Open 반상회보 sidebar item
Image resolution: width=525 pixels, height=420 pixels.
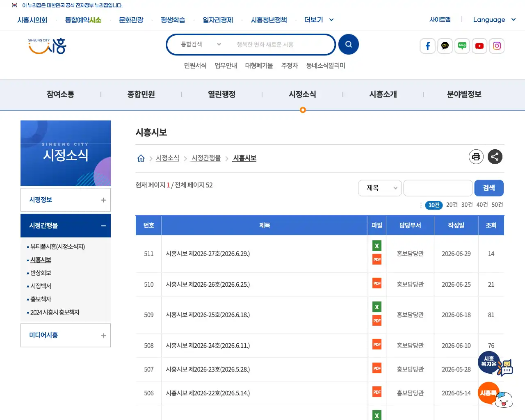click(x=41, y=273)
